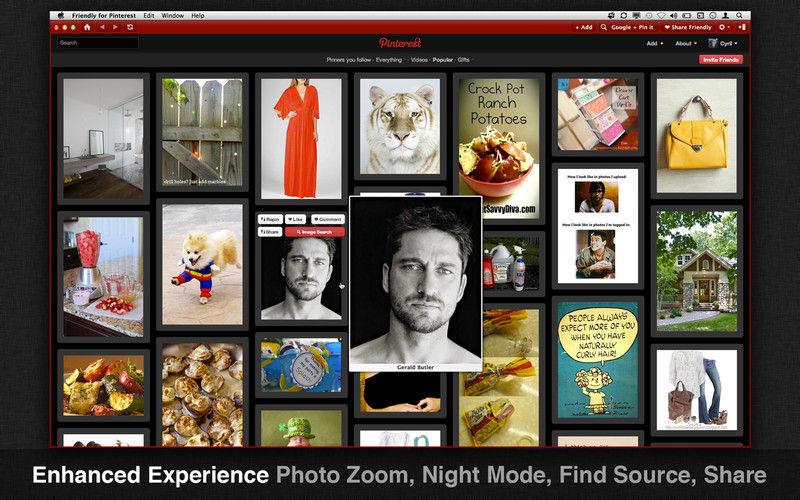Open the yellow handbag pin
The height and width of the screenshot is (500, 800).
[697, 136]
